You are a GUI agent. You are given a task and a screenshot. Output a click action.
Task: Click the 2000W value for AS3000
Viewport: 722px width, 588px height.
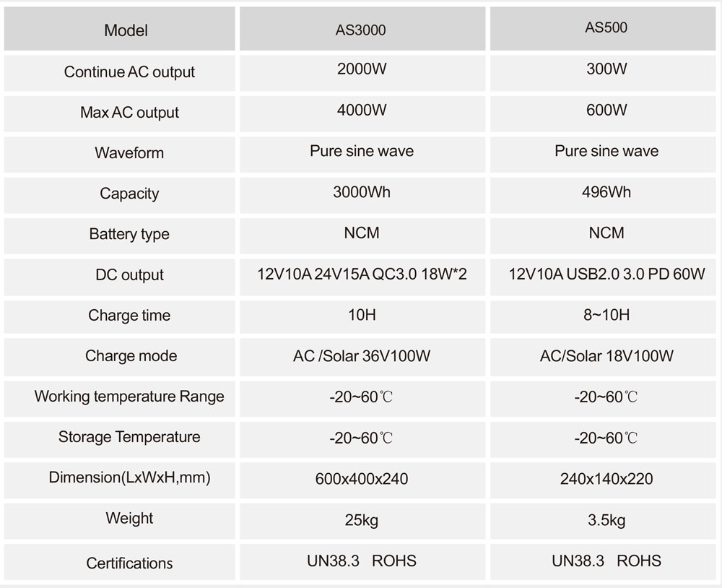pos(362,70)
